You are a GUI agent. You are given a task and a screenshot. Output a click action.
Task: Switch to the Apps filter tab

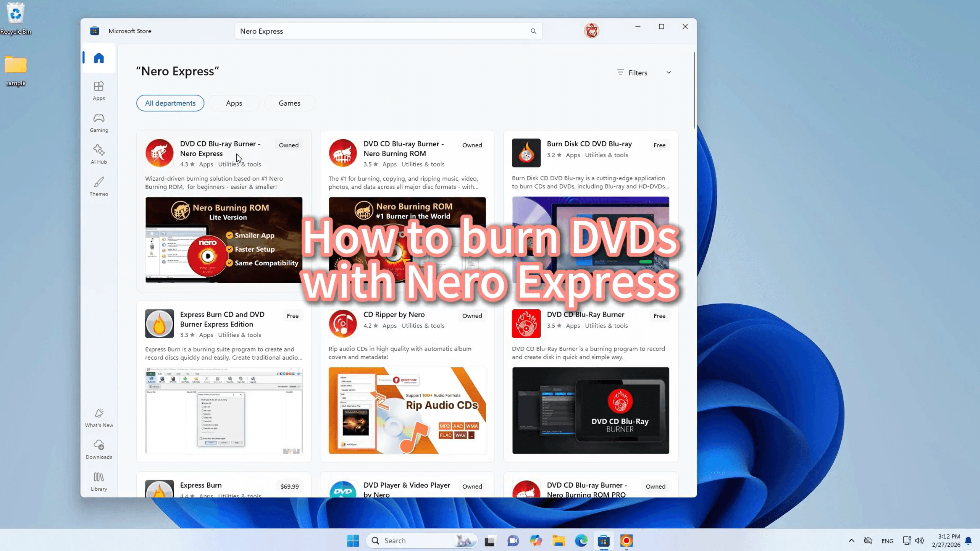(234, 103)
